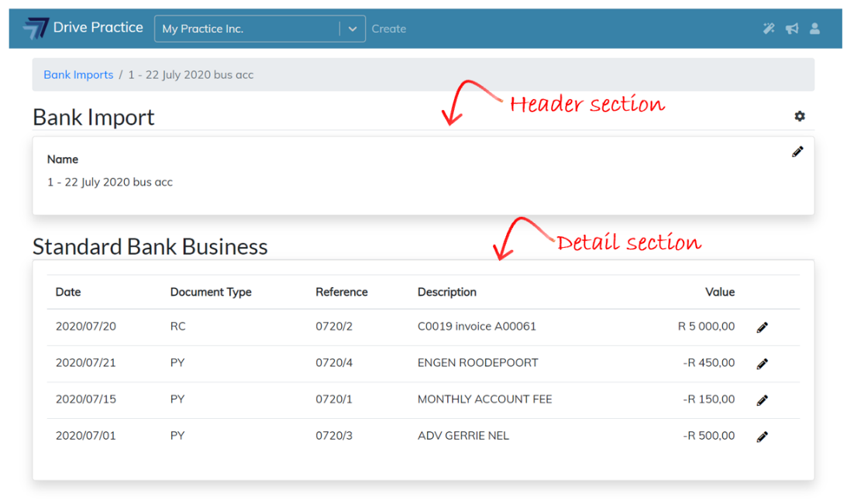
Task: Click the Reference column header
Action: [x=342, y=292]
